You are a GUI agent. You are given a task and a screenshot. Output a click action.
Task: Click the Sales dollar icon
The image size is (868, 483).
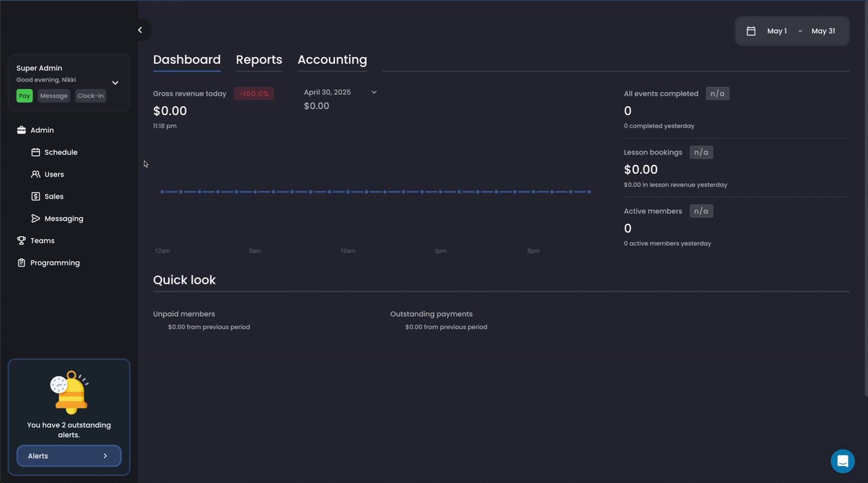click(36, 197)
